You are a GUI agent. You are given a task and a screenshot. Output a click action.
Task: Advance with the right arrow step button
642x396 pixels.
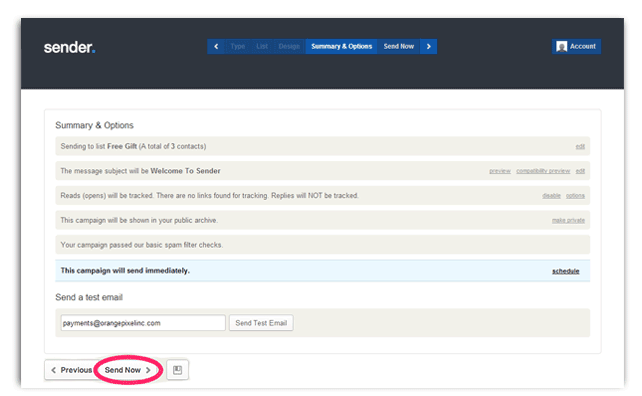tap(428, 46)
